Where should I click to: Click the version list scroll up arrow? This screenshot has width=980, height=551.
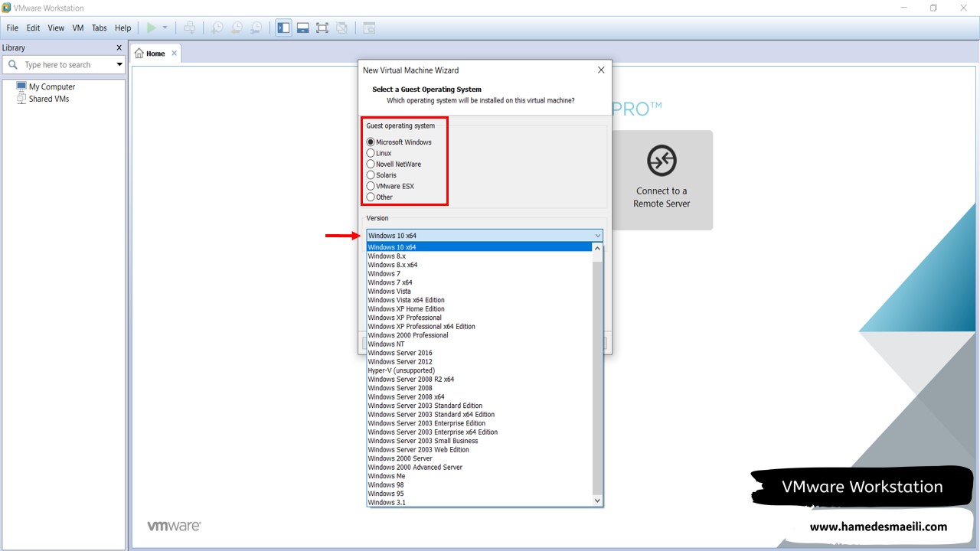point(598,248)
